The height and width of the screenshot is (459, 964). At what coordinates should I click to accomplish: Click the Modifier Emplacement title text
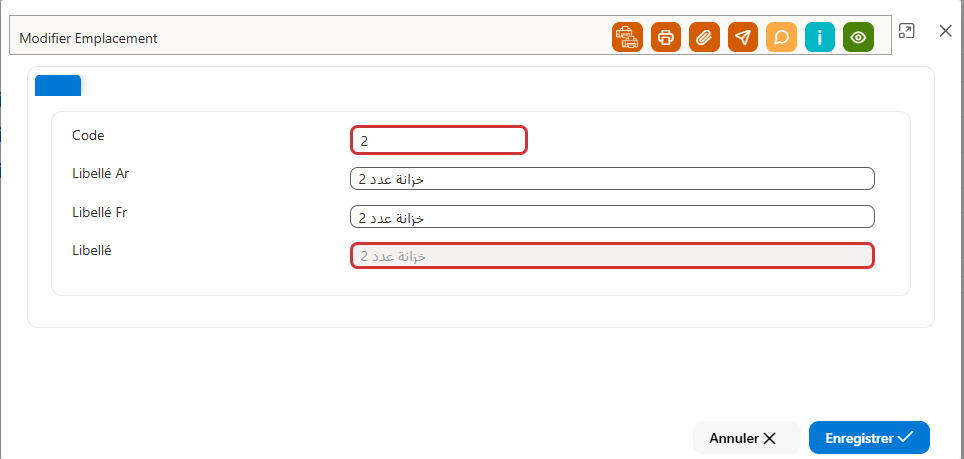tap(89, 38)
